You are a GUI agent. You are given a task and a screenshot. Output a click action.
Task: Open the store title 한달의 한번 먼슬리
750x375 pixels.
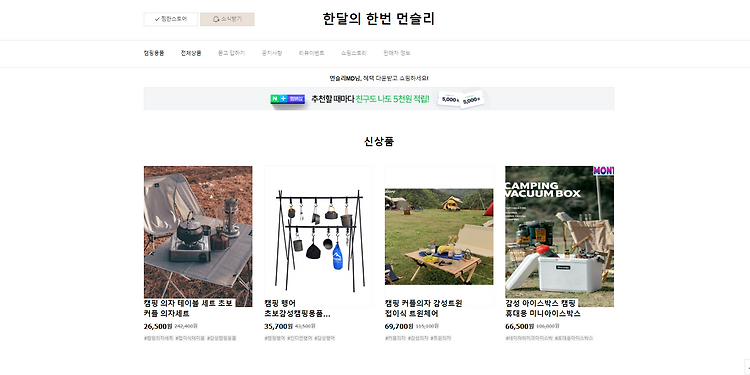pyautogui.click(x=378, y=19)
